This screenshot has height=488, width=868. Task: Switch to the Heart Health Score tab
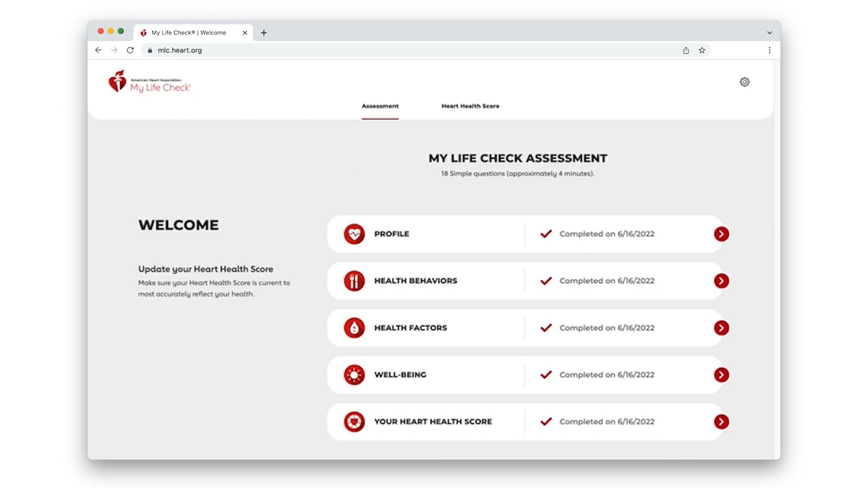click(470, 106)
